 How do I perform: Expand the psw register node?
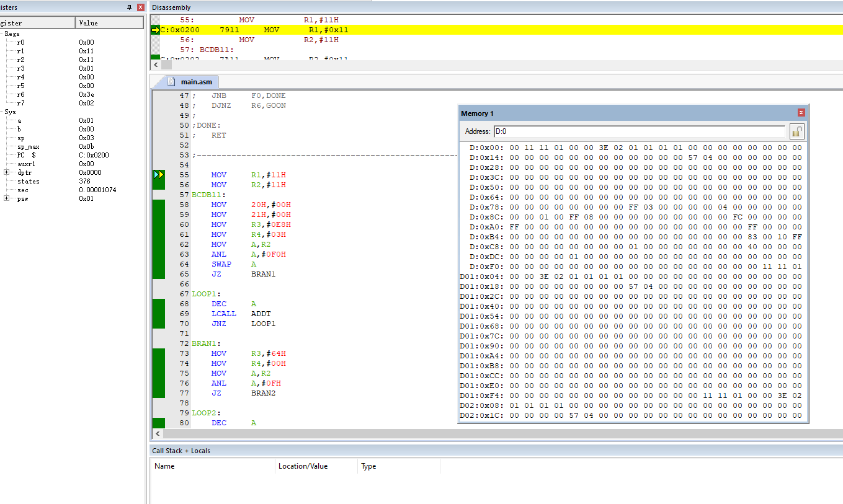[x=6, y=198]
